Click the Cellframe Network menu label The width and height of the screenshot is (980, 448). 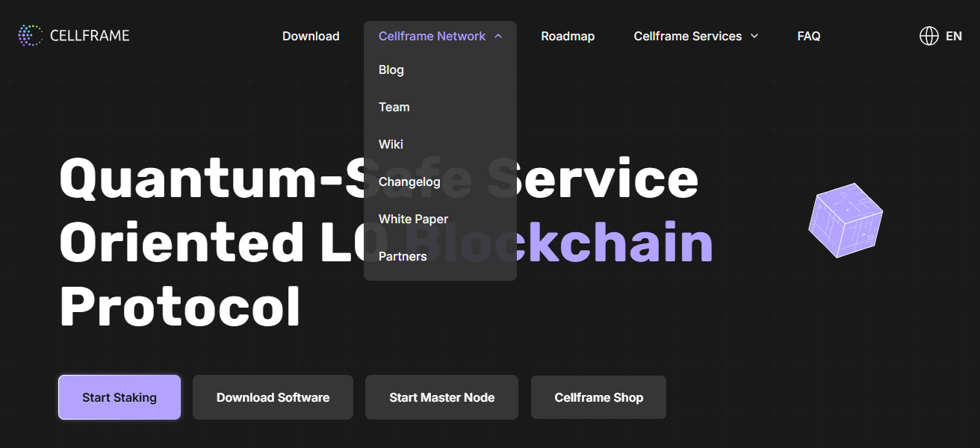[x=432, y=36]
